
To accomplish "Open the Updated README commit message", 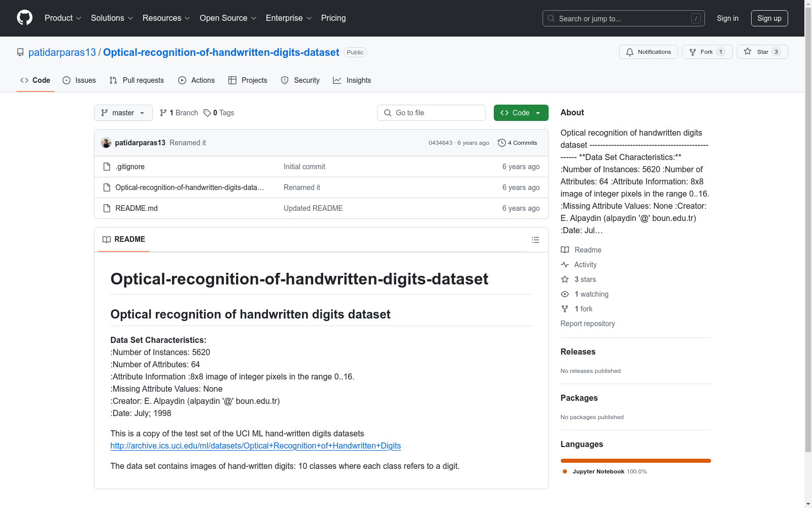I will tap(313, 208).
